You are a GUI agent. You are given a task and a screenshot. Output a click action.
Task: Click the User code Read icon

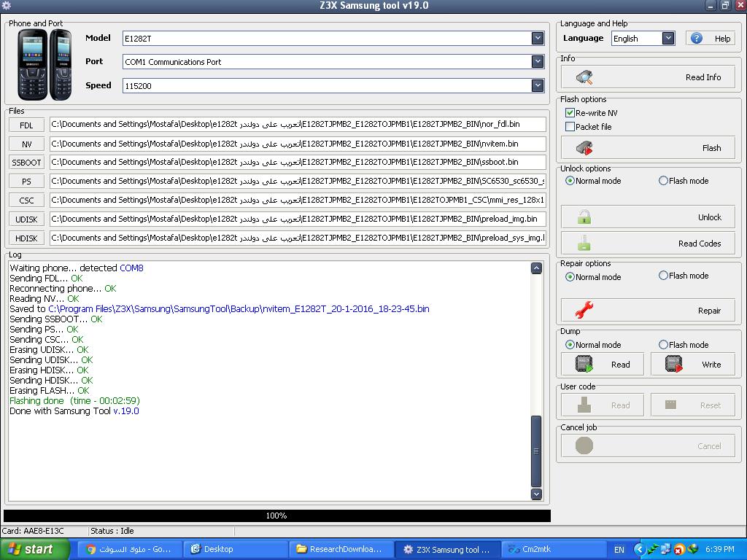point(584,405)
